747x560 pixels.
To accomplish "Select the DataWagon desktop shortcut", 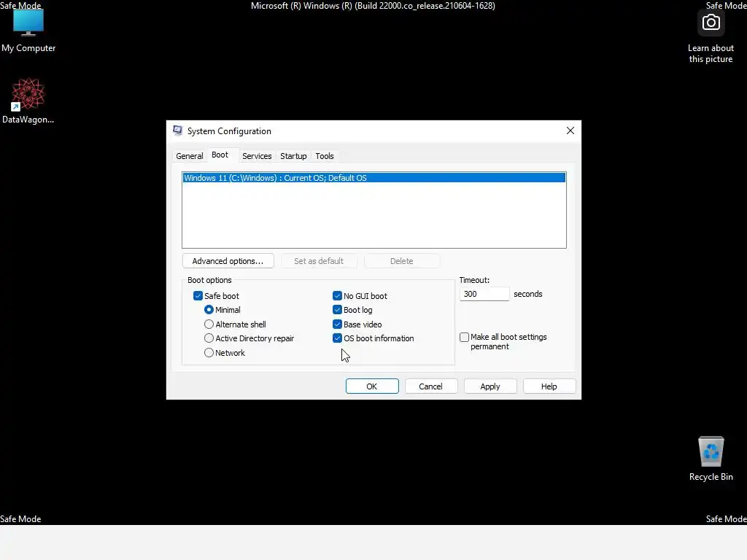I will pos(28,101).
